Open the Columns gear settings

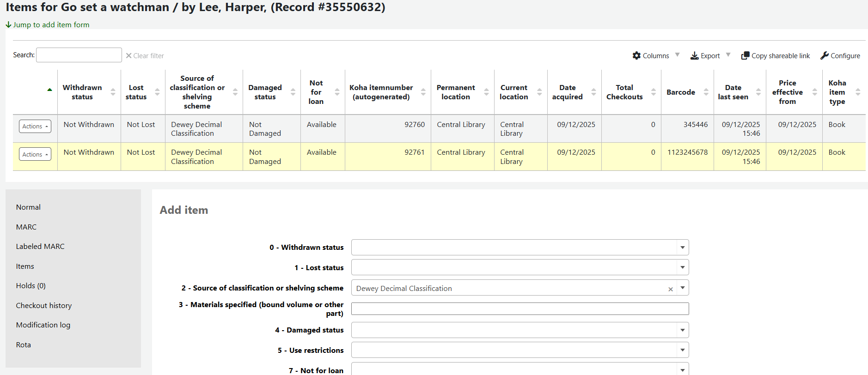pyautogui.click(x=636, y=55)
